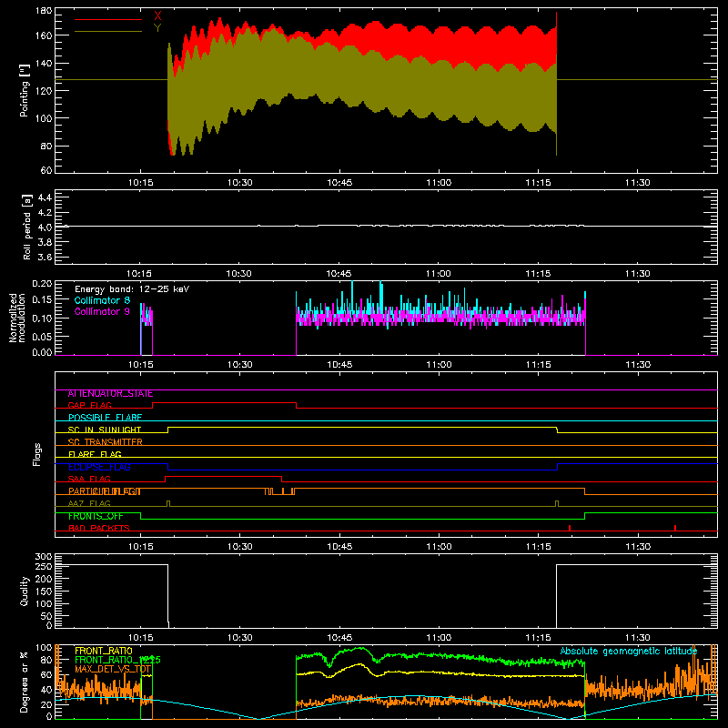This screenshot has height=728, width=728.
Task: Click the 0.05 value on modulation axis
Action: 42,336
